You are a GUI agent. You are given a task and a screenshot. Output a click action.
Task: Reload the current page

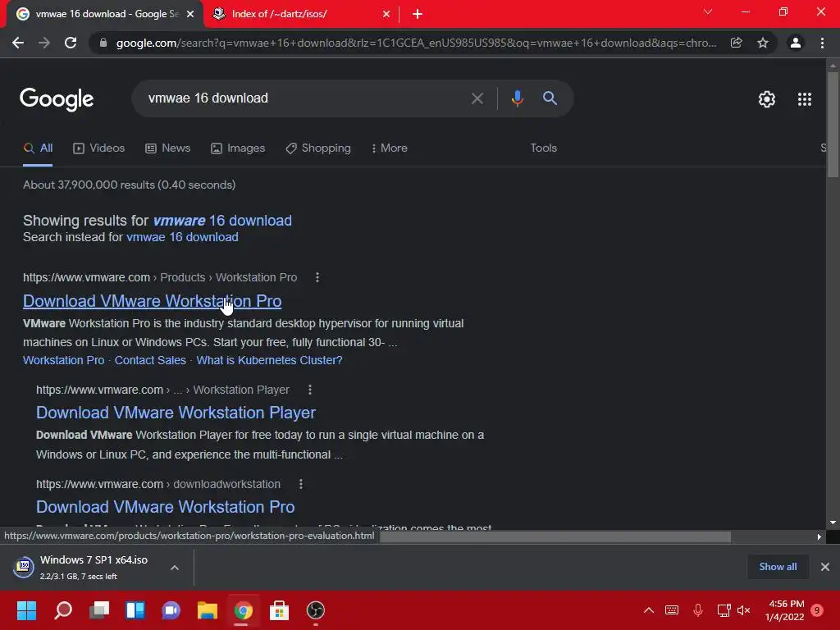click(x=71, y=43)
